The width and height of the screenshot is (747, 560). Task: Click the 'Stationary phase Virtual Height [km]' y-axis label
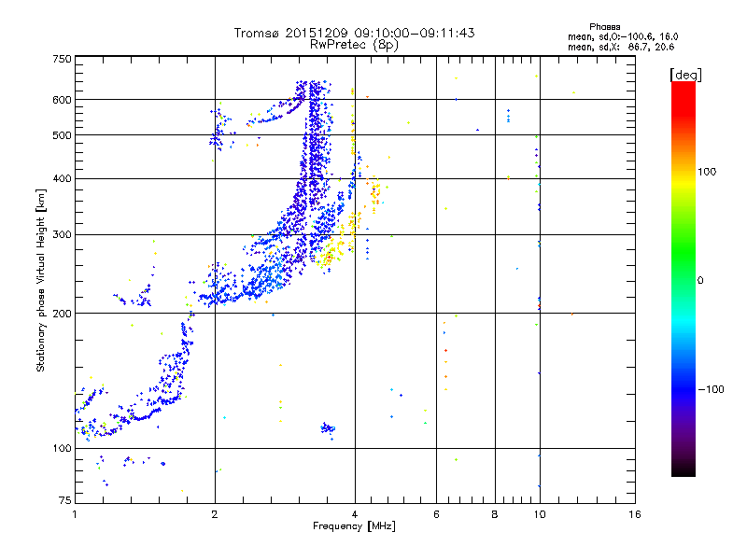click(x=41, y=280)
